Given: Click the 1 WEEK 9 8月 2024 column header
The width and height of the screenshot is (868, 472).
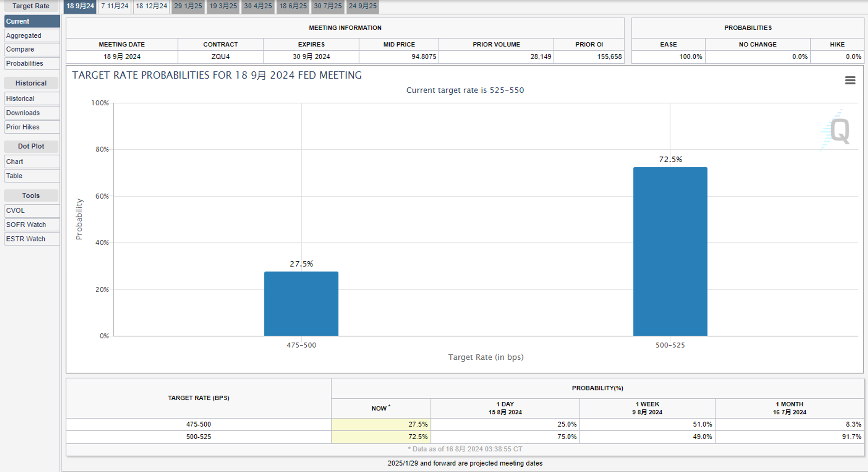Looking at the screenshot, I should tap(648, 408).
